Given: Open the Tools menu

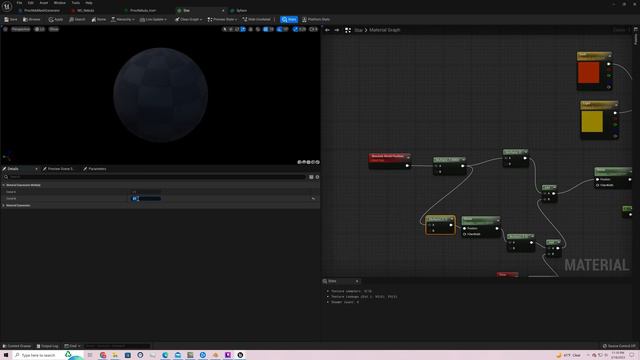Looking at the screenshot, I should coord(76,3).
